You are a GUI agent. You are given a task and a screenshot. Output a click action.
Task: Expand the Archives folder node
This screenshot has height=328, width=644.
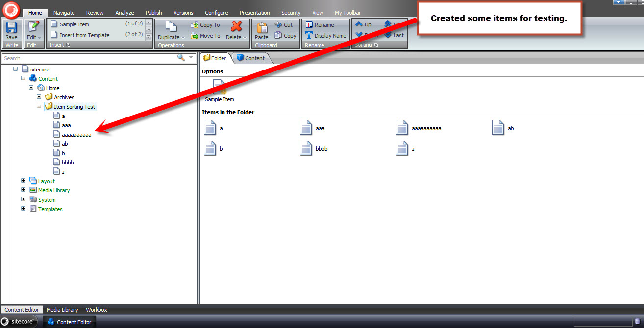point(39,97)
